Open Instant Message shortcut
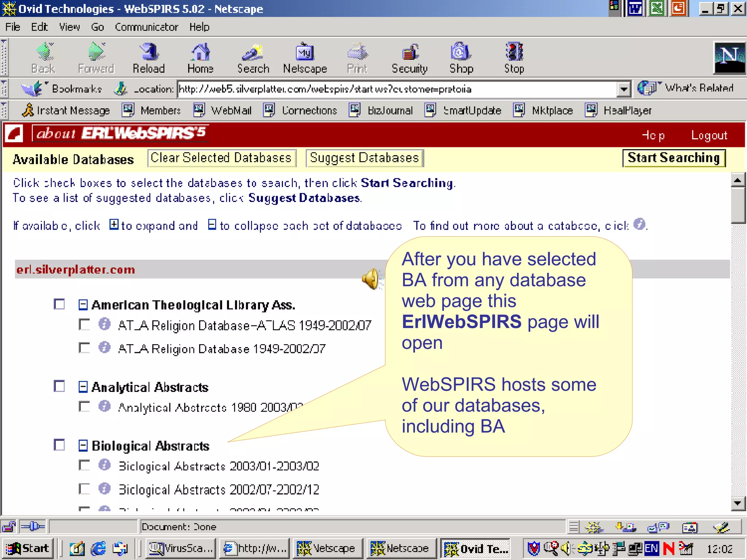 coord(66,110)
